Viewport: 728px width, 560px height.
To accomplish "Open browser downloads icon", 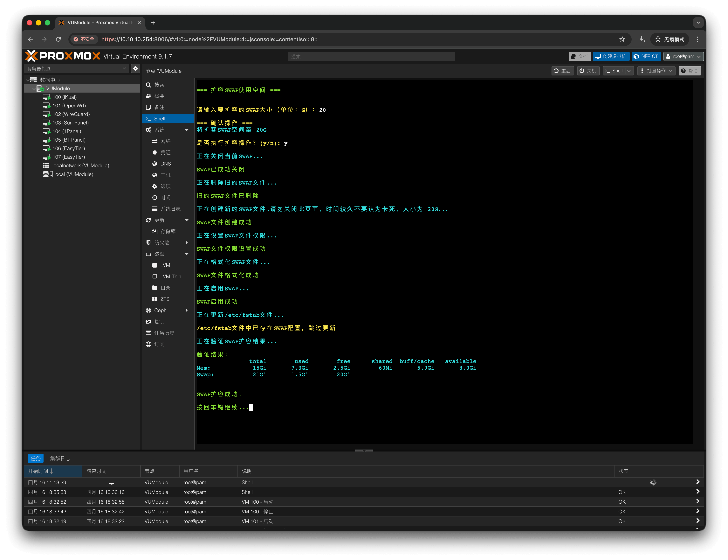I will [x=641, y=39].
